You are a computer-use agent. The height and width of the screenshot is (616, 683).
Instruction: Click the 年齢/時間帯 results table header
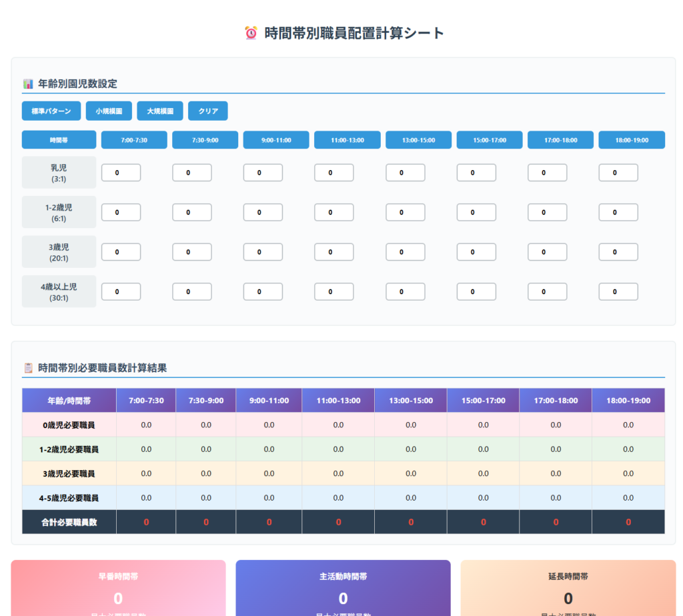click(x=69, y=401)
